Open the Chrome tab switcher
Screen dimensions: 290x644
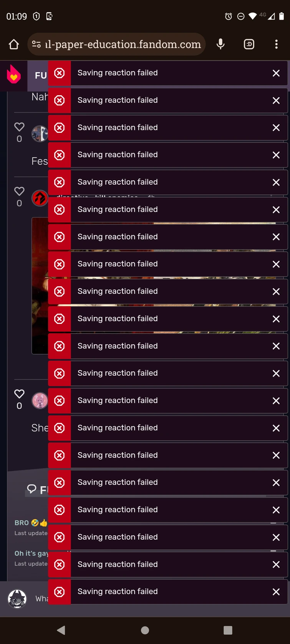tap(249, 45)
